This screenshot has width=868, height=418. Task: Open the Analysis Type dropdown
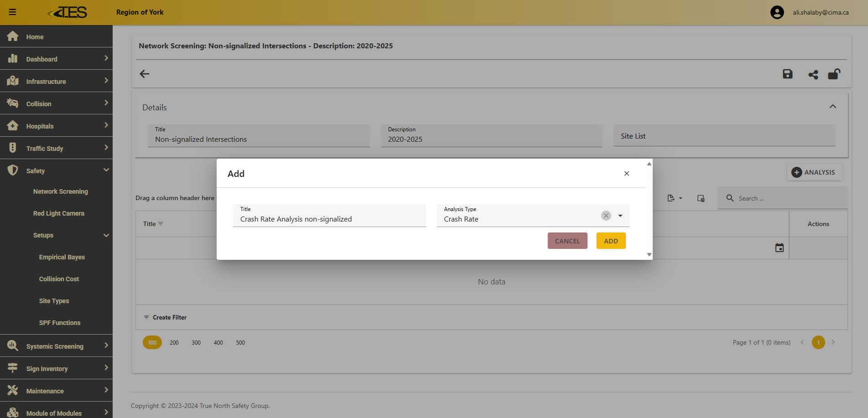(x=620, y=216)
